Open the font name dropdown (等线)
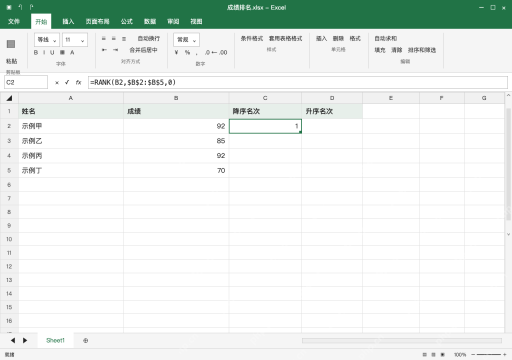 (47, 40)
